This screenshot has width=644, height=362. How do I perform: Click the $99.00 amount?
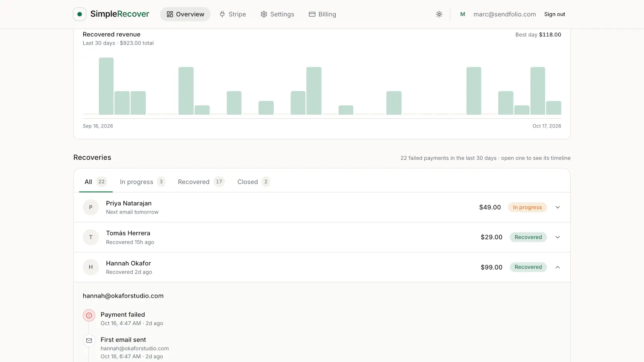pos(491,267)
